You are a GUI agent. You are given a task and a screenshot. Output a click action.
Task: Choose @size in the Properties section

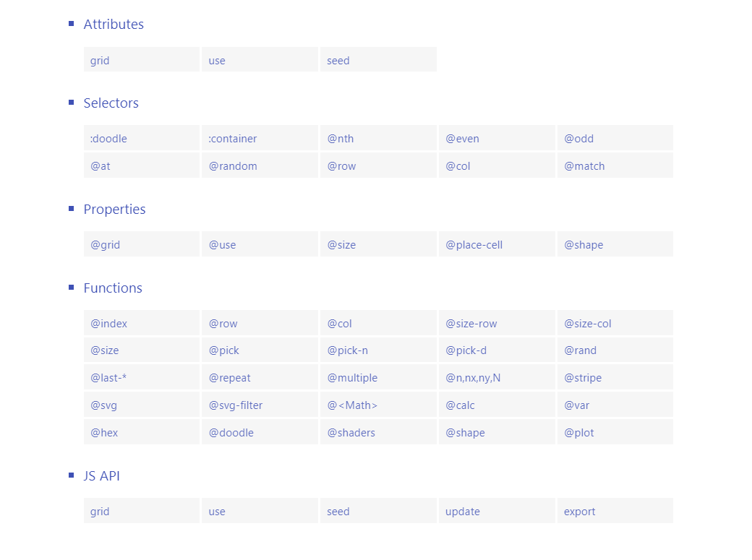pyautogui.click(x=378, y=244)
